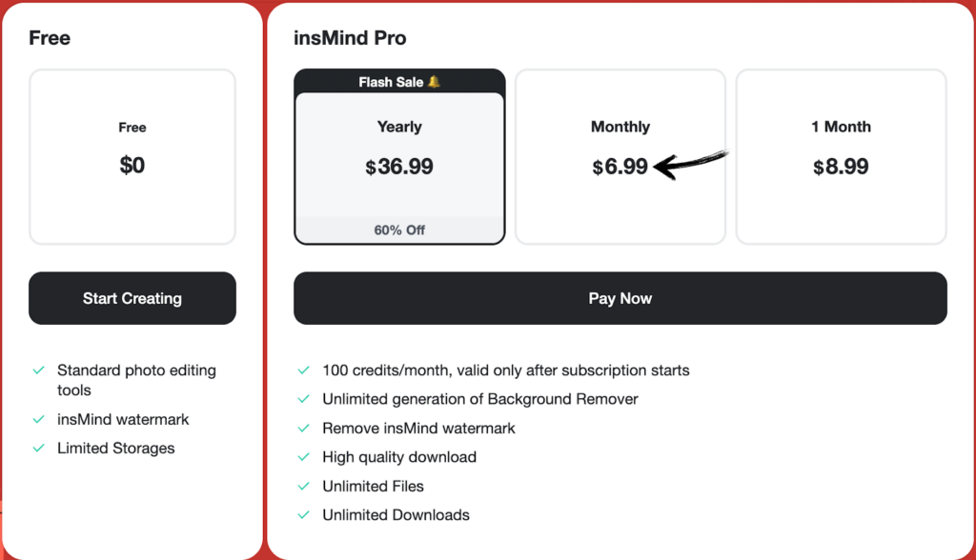This screenshot has width=976, height=560.
Task: Click checkmark next to insMind watermark
Action: (x=39, y=419)
